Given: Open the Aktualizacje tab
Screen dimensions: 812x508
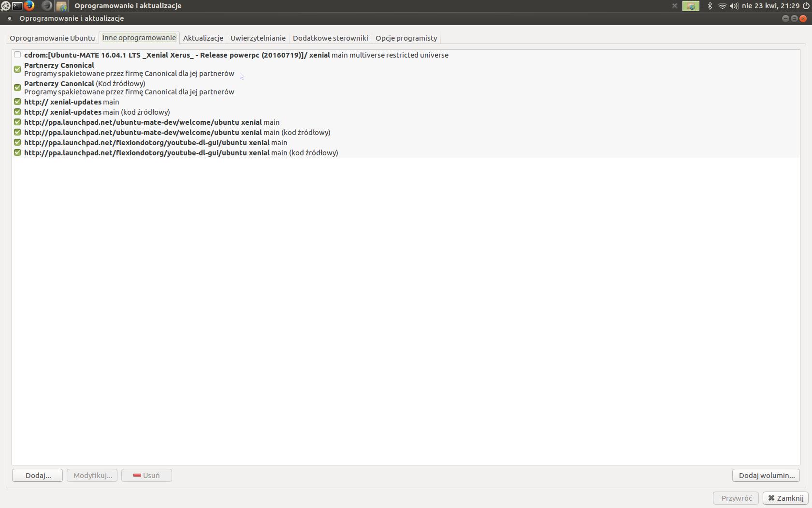Looking at the screenshot, I should pyautogui.click(x=203, y=38).
